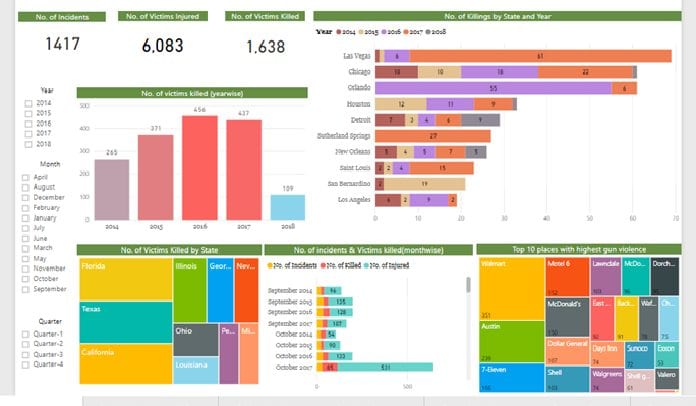Tick the April month checkbox

(x=25, y=177)
